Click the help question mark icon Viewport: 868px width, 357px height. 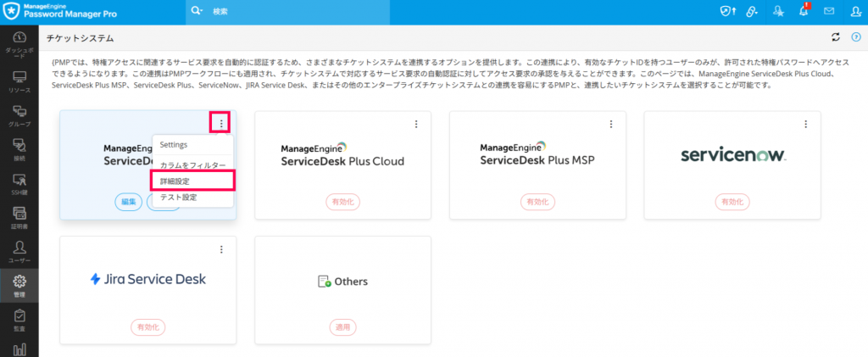coord(855,37)
